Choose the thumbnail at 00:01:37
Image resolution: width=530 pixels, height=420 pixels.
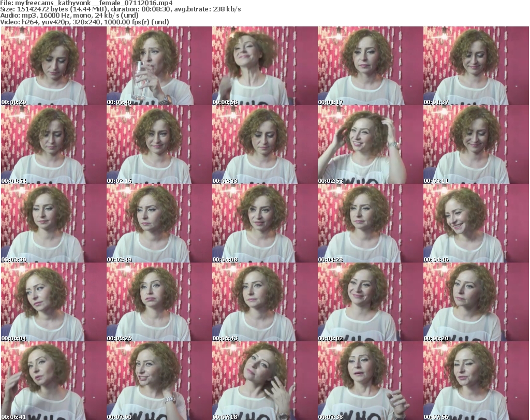(475, 66)
